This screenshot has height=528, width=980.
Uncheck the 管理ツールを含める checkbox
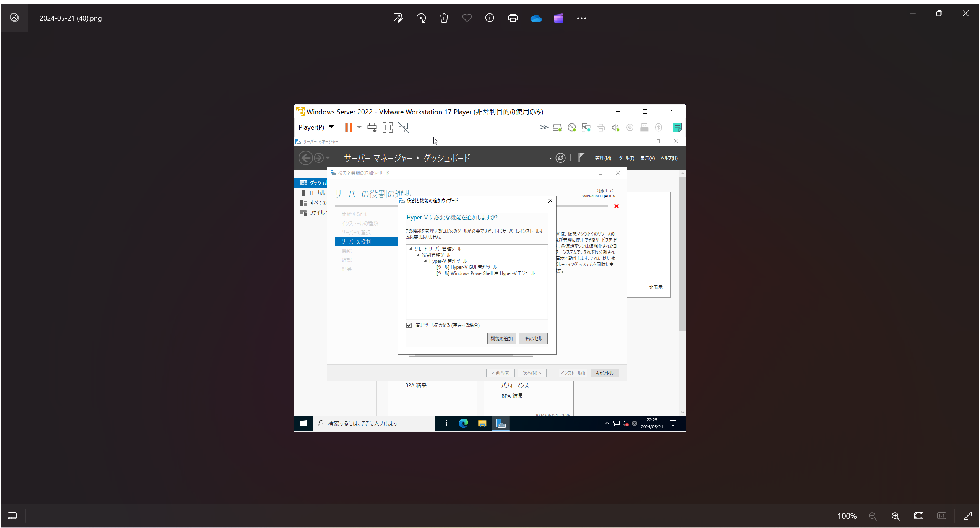coord(409,325)
